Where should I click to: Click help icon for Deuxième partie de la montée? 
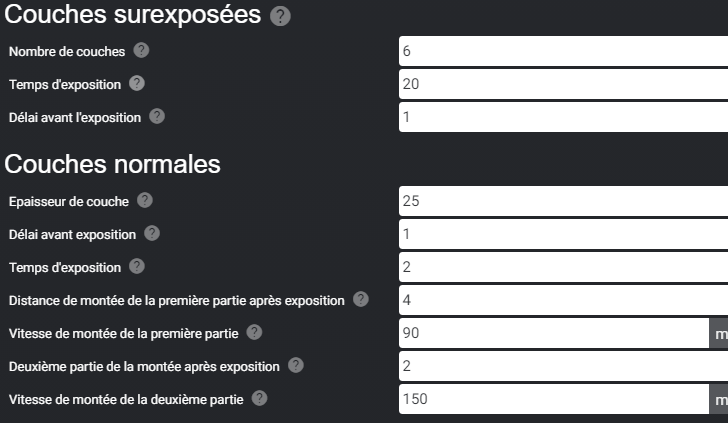(296, 365)
